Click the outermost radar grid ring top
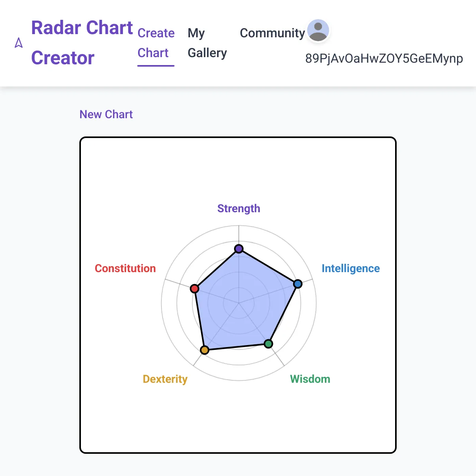 tap(239, 226)
